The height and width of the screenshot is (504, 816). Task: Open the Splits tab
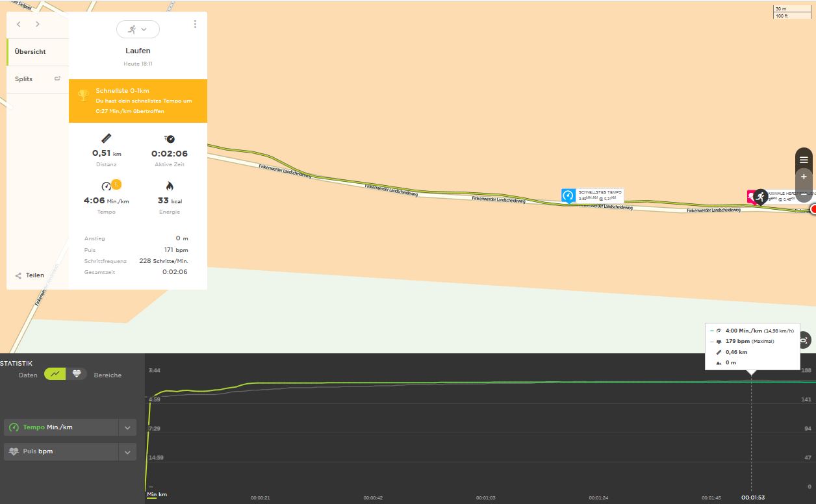(x=24, y=79)
